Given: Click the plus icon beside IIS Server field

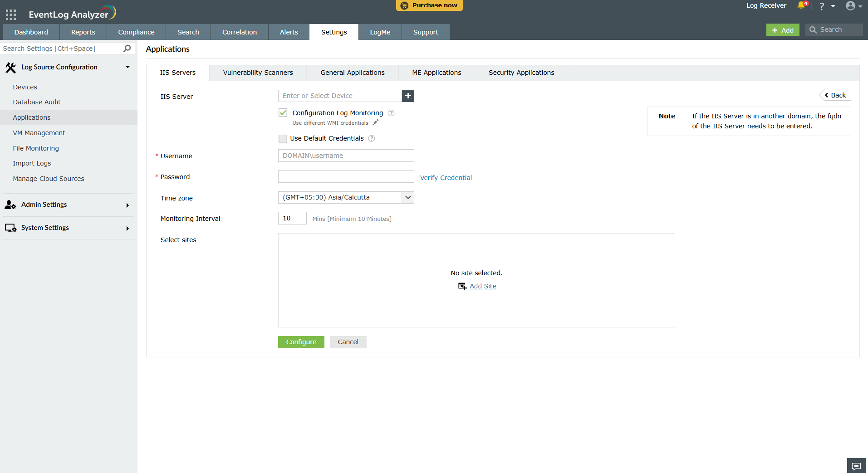Looking at the screenshot, I should (408, 96).
